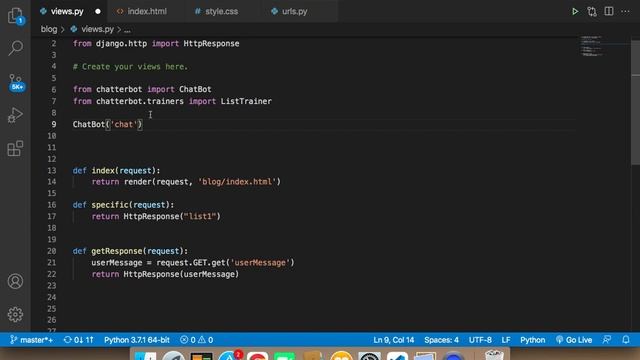Open More Actions ellipsis in editor toolbar
Image resolution: width=640 pixels, height=360 pixels.
pos(625,11)
